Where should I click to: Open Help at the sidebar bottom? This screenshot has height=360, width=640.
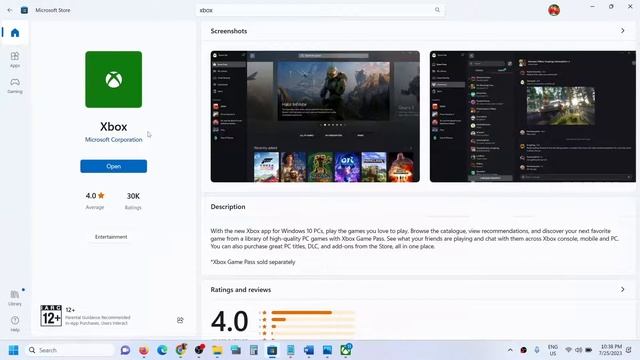click(x=15, y=324)
